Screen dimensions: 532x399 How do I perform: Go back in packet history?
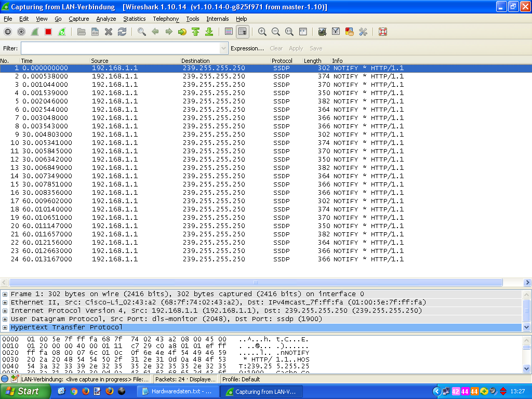[155, 32]
